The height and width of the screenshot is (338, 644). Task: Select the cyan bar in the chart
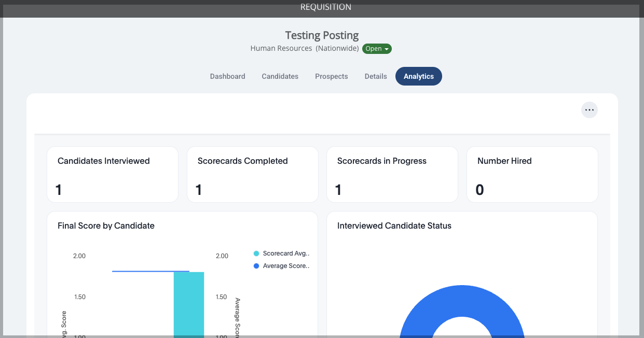189,304
